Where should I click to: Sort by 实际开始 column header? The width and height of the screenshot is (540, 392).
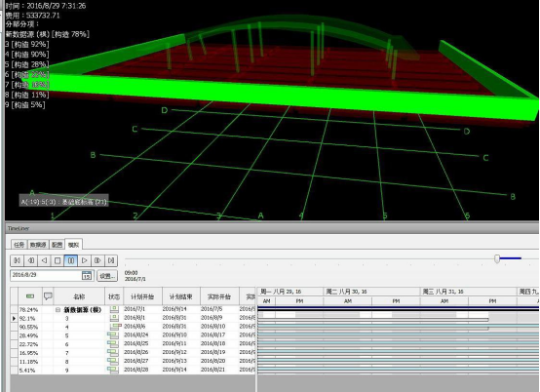[x=219, y=296]
